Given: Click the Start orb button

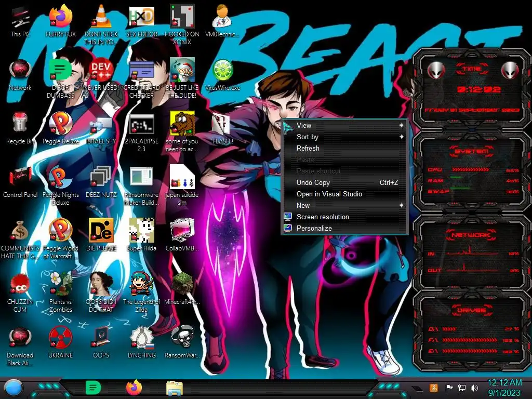Looking at the screenshot, I should coord(14,388).
